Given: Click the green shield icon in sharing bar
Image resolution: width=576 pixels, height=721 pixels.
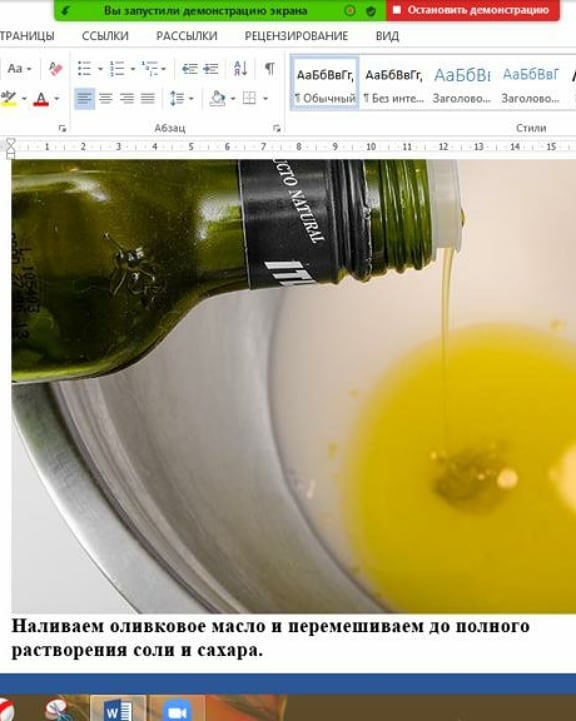Looking at the screenshot, I should point(371,11).
